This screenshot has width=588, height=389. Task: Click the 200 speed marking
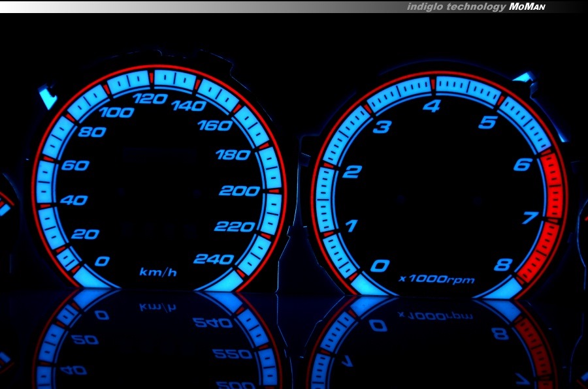(239, 191)
